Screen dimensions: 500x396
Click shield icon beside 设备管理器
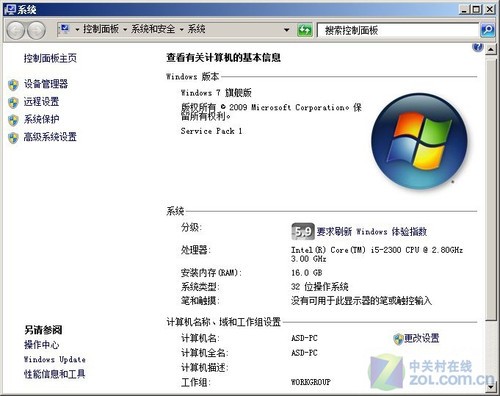click(x=13, y=85)
